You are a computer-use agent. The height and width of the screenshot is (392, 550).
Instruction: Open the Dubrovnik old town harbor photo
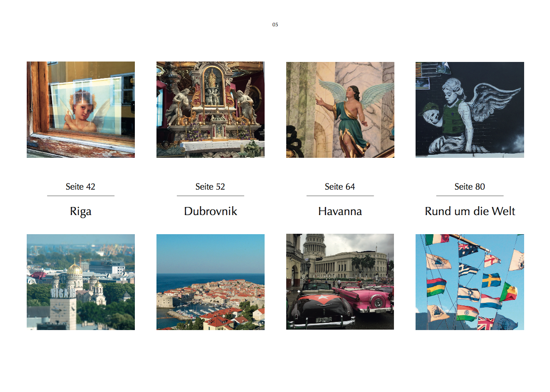(x=210, y=282)
